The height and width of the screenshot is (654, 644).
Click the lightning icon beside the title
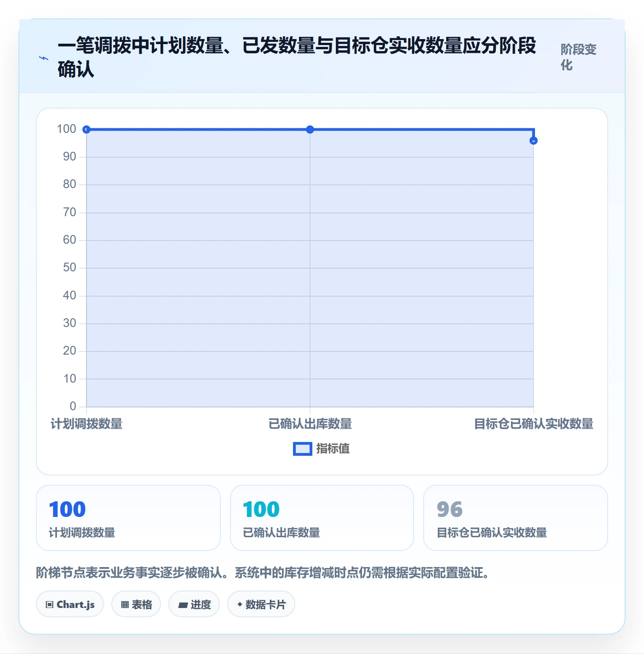44,58
